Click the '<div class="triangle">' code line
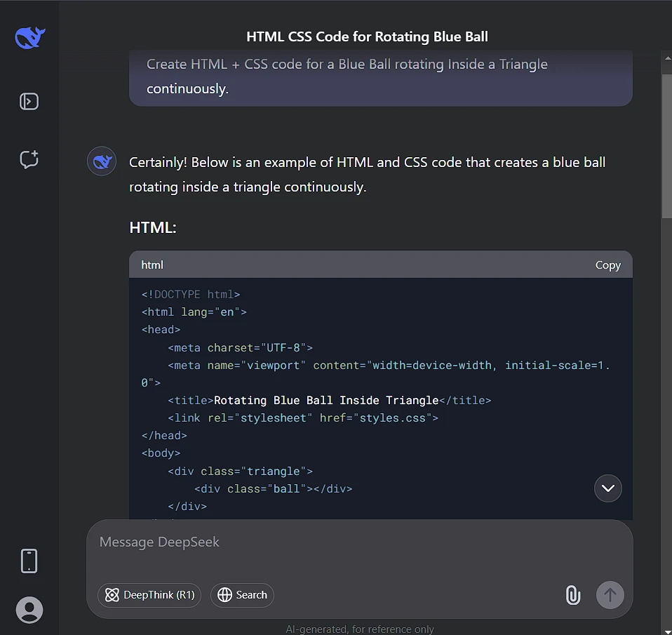The image size is (672, 635). pyautogui.click(x=241, y=472)
